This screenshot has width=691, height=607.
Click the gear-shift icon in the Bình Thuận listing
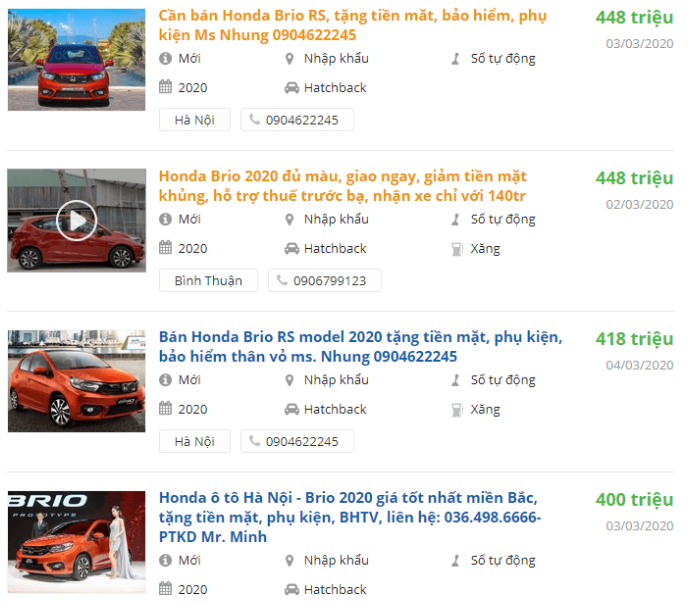pos(456,220)
